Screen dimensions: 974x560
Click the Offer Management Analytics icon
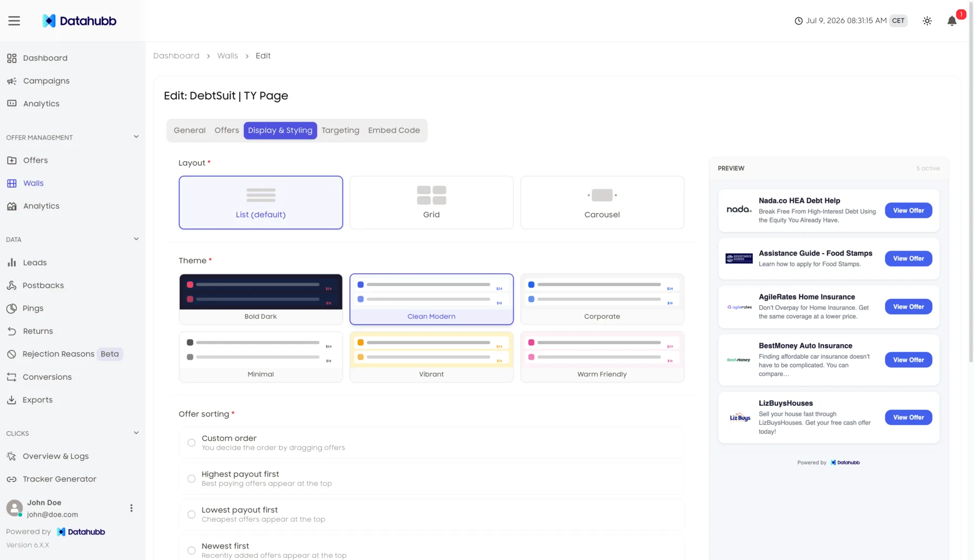pyautogui.click(x=12, y=206)
